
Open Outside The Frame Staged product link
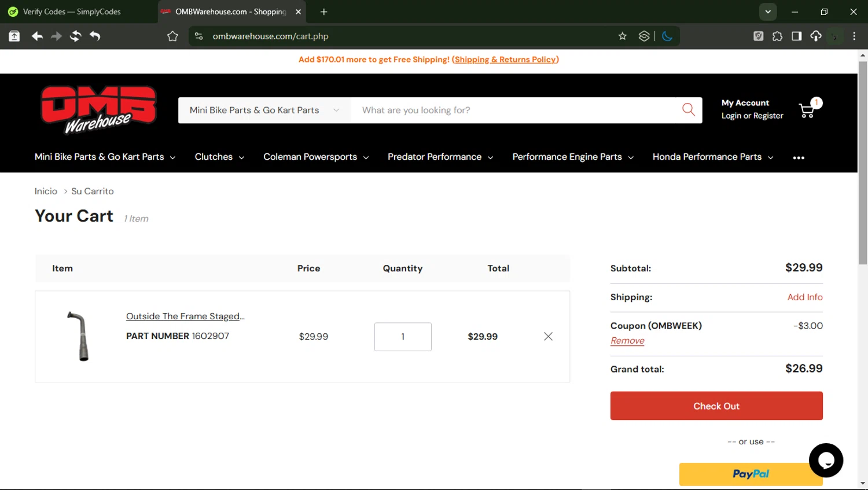click(x=185, y=316)
